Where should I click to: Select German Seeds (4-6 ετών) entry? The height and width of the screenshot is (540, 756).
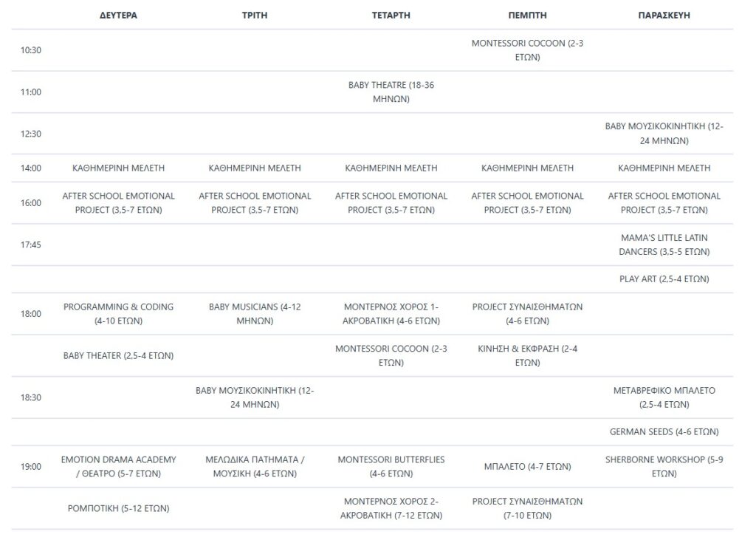click(x=664, y=431)
